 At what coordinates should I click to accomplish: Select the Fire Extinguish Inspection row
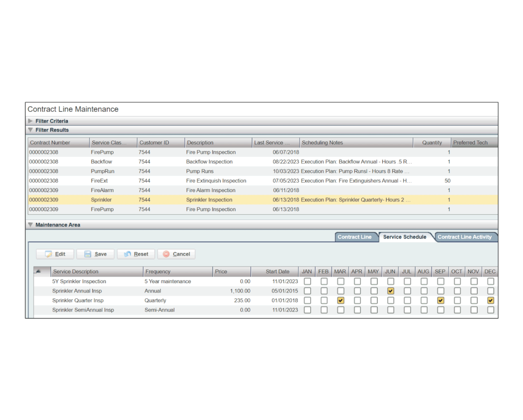216,181
